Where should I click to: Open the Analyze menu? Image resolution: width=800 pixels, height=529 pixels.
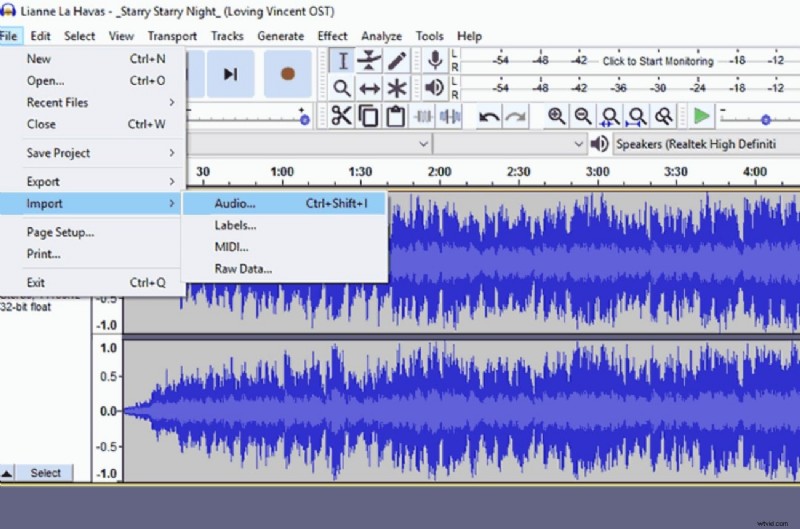pos(381,36)
